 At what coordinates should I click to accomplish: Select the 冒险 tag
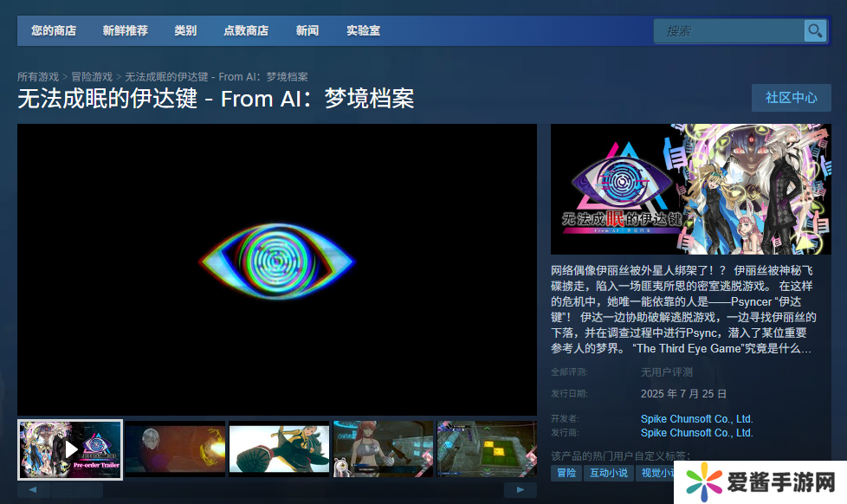click(x=566, y=473)
